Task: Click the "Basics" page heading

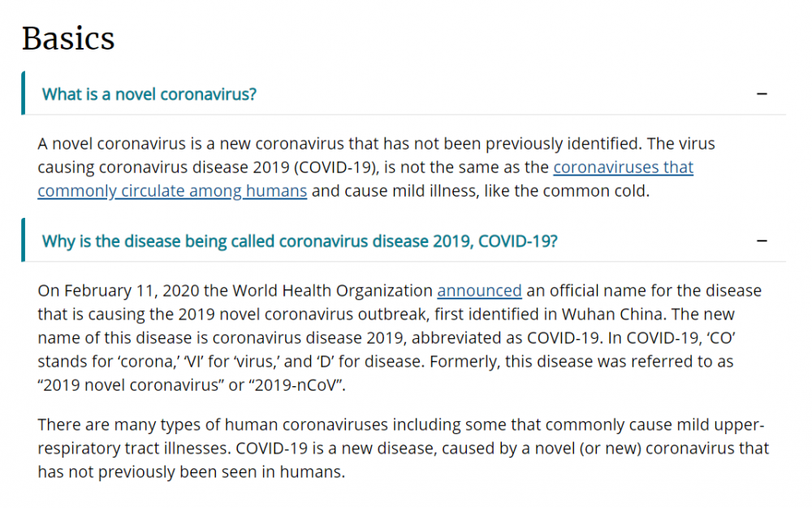Action: [x=68, y=38]
